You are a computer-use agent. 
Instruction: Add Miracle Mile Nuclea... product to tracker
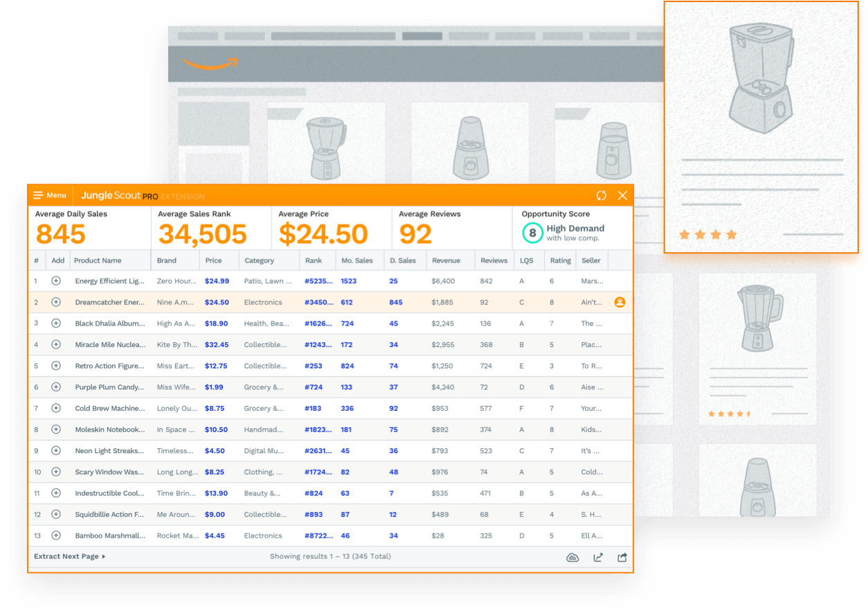tap(56, 344)
